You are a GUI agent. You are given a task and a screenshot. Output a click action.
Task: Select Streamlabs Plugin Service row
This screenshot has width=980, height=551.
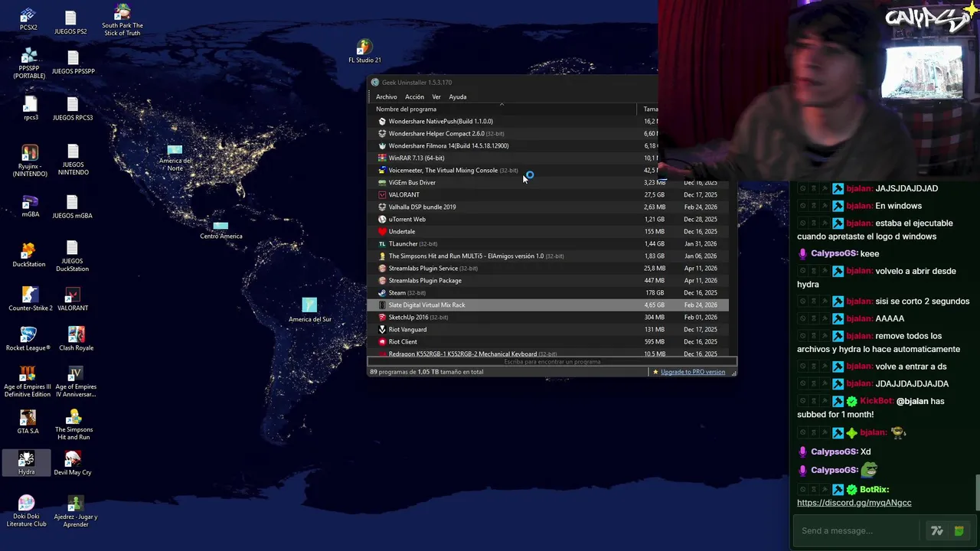[547, 268]
